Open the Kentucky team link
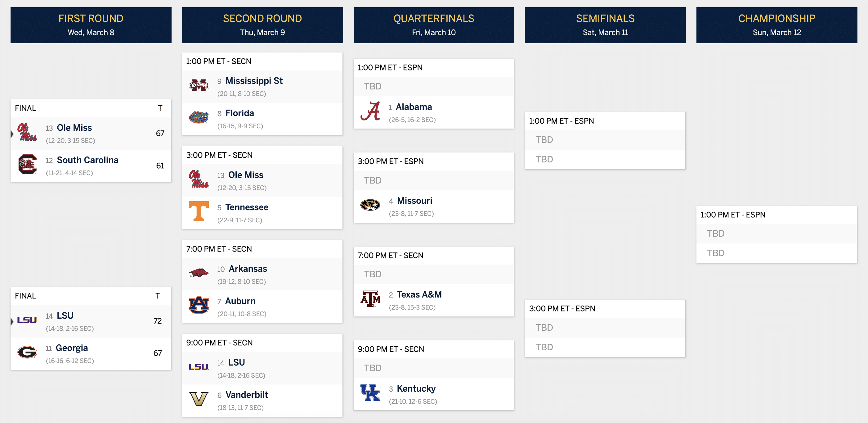The height and width of the screenshot is (423, 868). click(x=416, y=389)
